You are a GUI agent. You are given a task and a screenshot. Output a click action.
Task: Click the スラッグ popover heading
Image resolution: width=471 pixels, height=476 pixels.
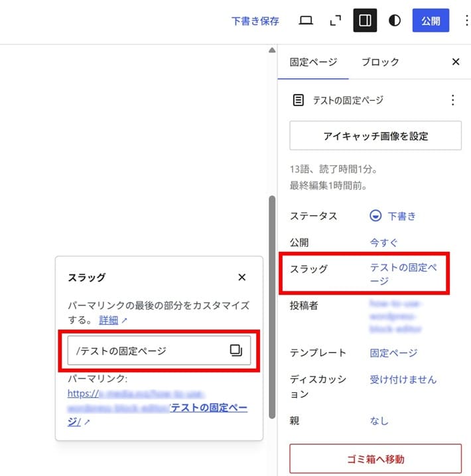[86, 277]
